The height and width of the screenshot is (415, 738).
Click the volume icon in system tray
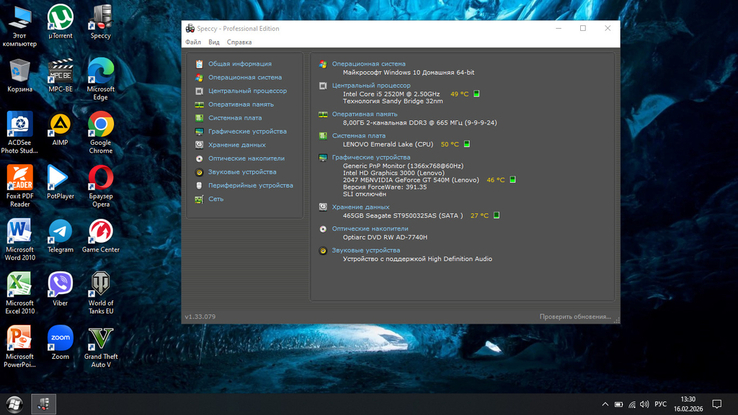(644, 404)
